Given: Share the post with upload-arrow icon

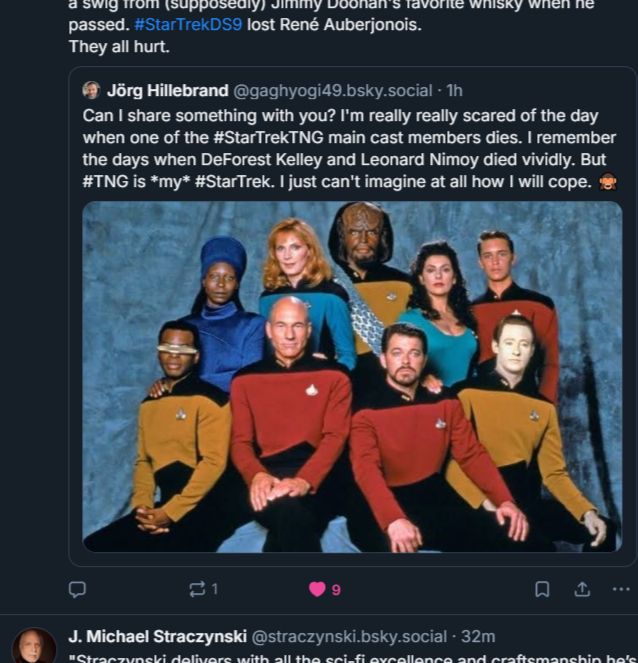Looking at the screenshot, I should pos(582,589).
